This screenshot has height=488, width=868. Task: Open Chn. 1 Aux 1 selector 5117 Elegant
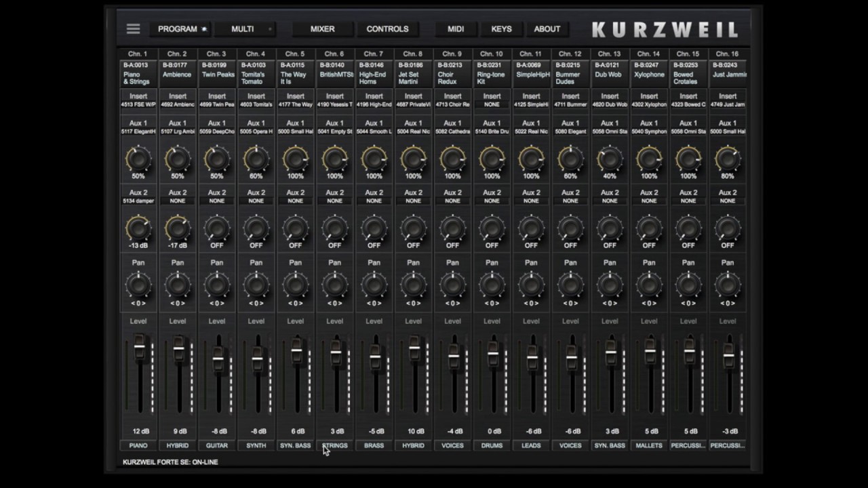(x=138, y=131)
